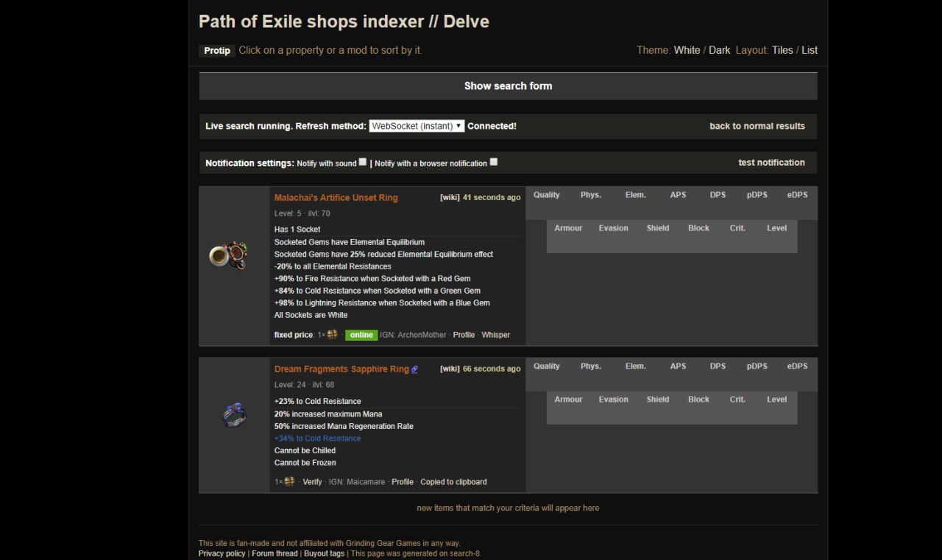This screenshot has height=560, width=942.
Task: Sort by Elem. in Malachai's Artifice row
Action: (636, 195)
